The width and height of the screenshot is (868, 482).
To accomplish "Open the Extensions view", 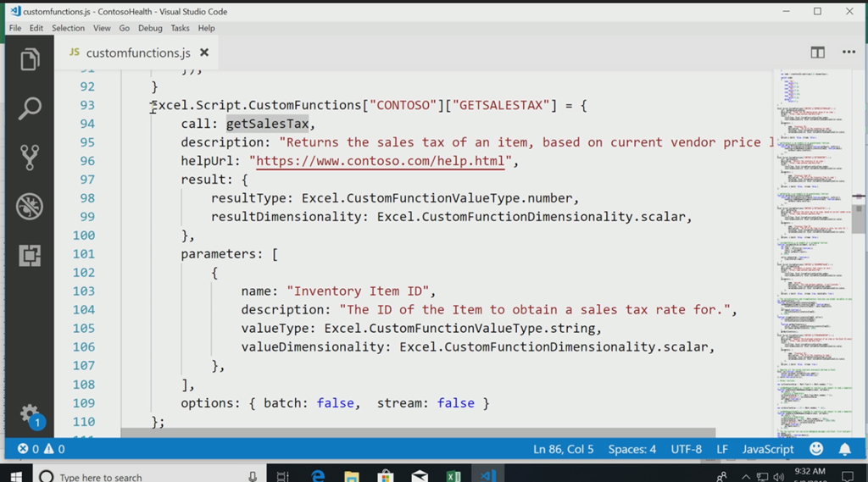I will click(x=30, y=256).
